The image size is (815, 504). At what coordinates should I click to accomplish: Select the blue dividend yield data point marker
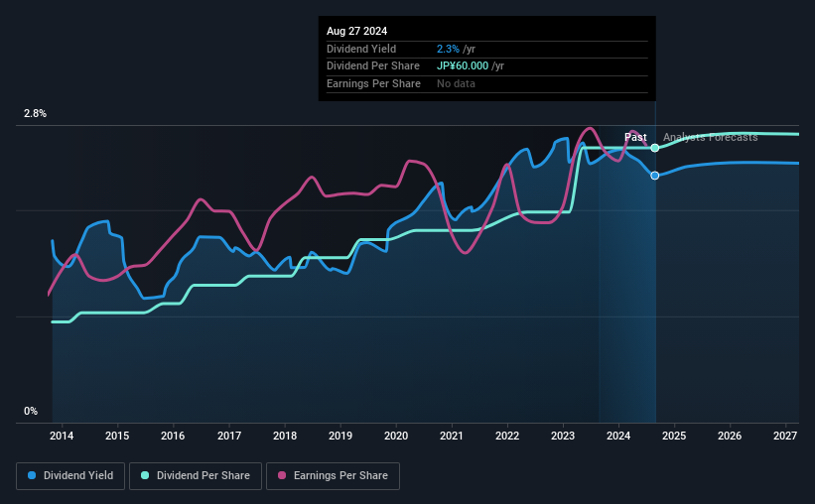point(655,176)
